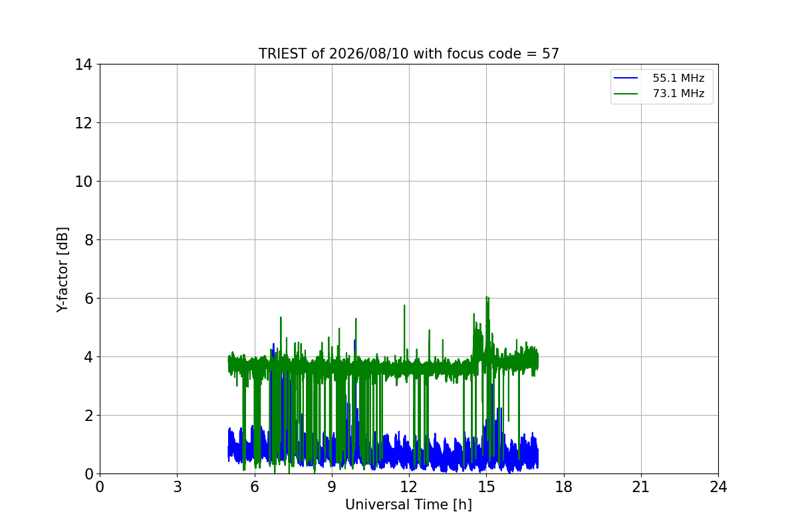Screen dimensions: 798x532
Task: Select the 73.1 MHz legend label
Action: coord(678,94)
